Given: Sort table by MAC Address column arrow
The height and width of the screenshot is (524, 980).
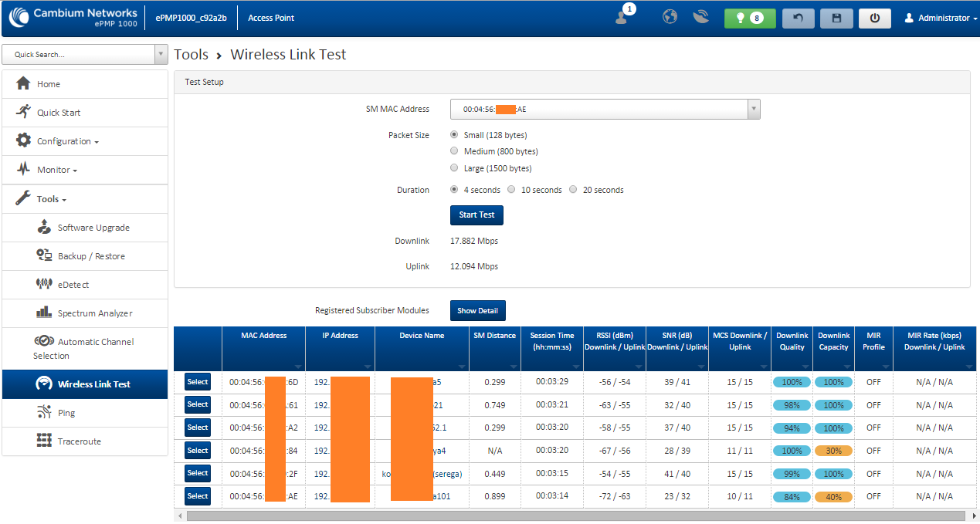Looking at the screenshot, I should [x=299, y=367].
